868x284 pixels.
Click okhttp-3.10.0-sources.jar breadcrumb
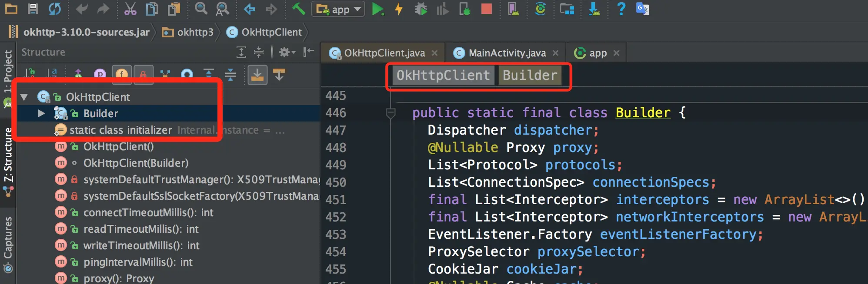79,32
